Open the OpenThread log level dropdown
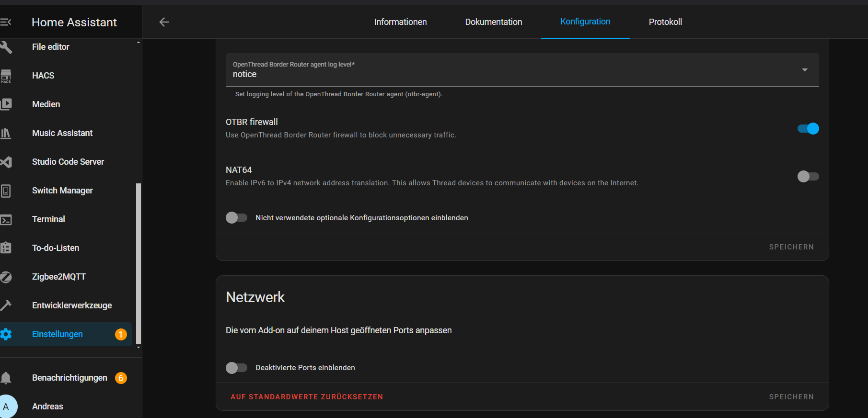This screenshot has width=868, height=418. point(522,70)
